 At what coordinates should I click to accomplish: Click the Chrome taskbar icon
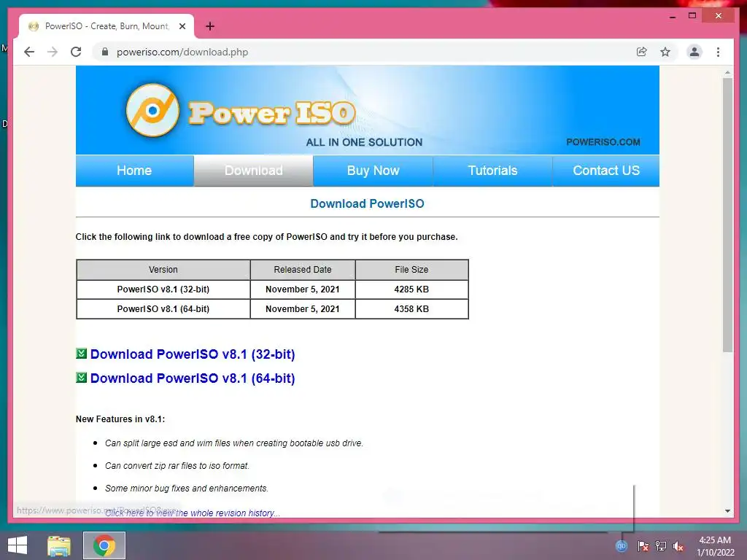(104, 545)
